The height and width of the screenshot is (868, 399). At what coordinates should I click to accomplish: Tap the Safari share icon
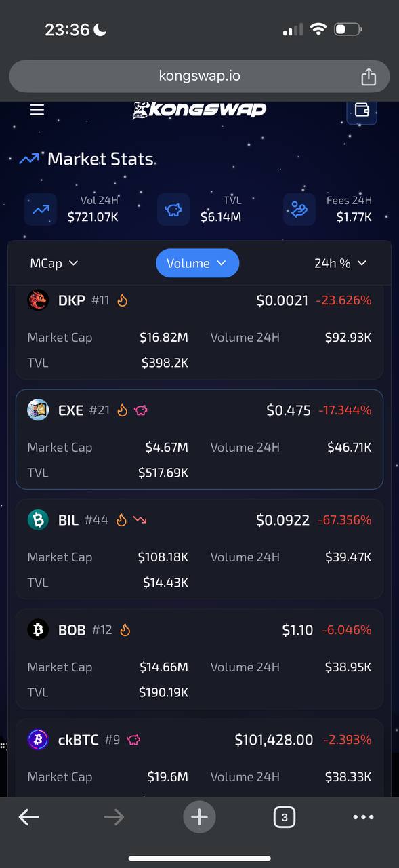[x=369, y=76]
